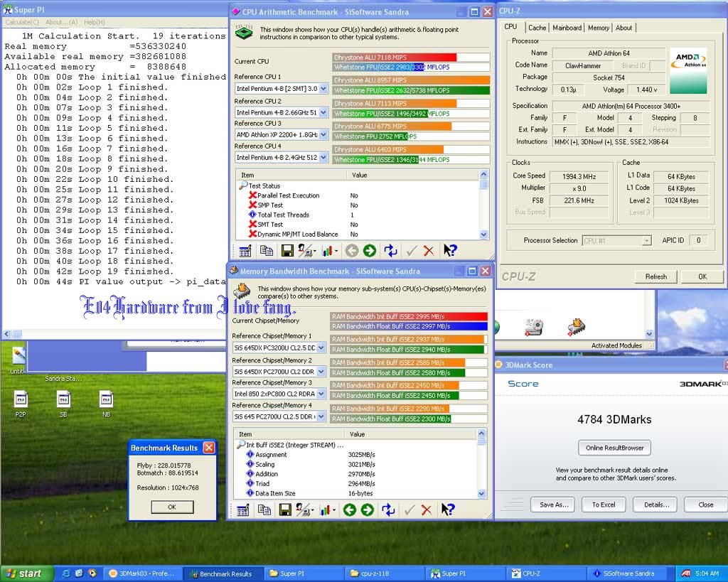Open Help menu in Super PI
This screenshot has height=582, width=728.
[x=95, y=22]
